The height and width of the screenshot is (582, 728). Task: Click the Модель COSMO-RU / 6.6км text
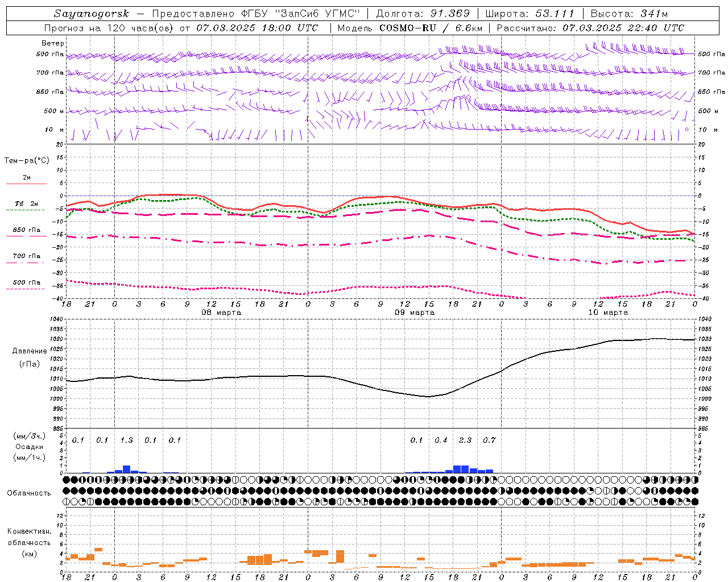(409, 28)
